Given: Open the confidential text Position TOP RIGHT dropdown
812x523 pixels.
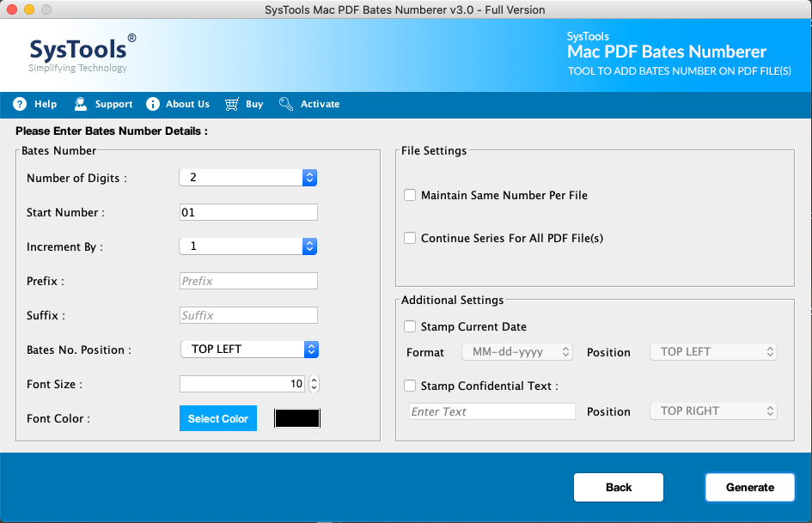Looking at the screenshot, I should pos(713,411).
